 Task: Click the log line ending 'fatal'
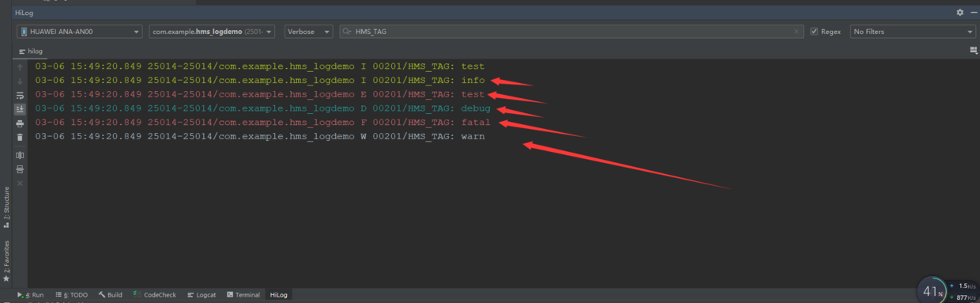[262, 123]
